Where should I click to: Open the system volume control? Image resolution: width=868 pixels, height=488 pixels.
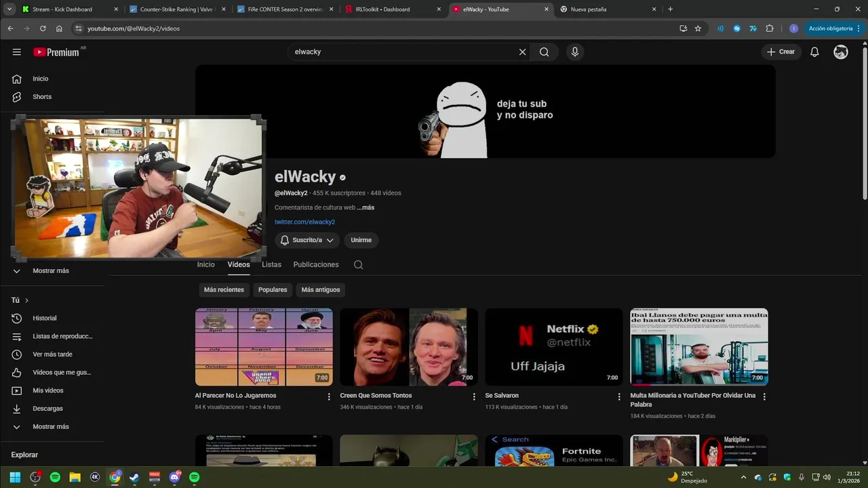827,477
